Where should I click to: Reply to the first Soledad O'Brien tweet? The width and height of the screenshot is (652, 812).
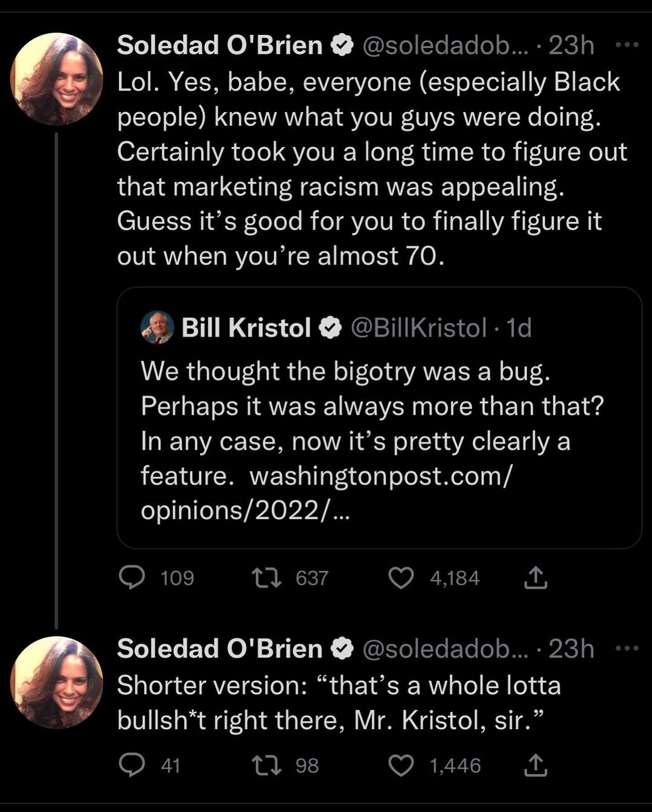(132, 578)
